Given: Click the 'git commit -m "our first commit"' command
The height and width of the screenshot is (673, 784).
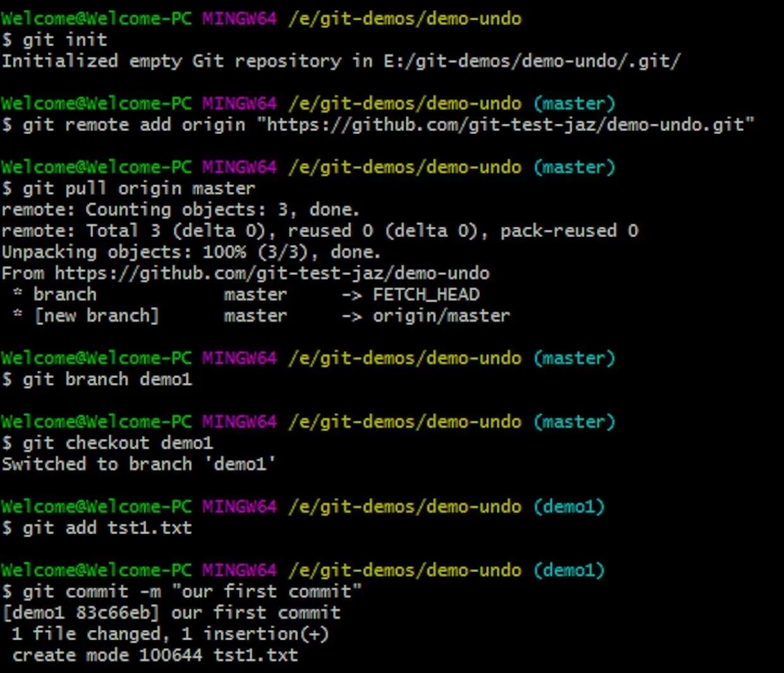Looking at the screenshot, I should click(181, 591).
